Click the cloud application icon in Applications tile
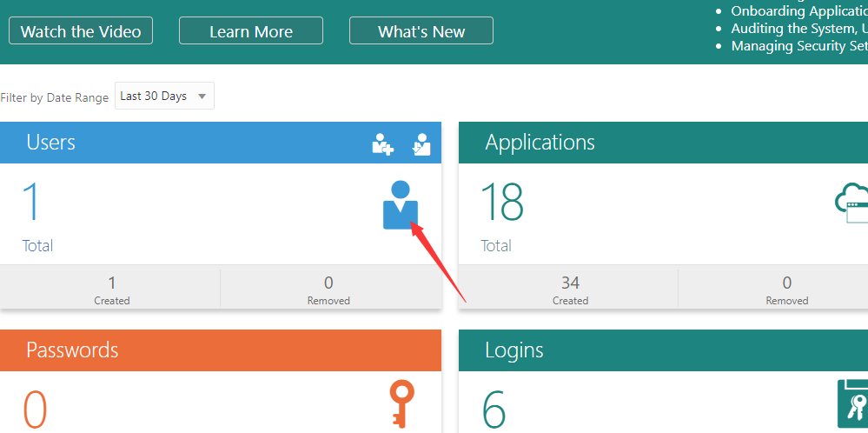Viewport: 868px width, 433px height. (851, 203)
